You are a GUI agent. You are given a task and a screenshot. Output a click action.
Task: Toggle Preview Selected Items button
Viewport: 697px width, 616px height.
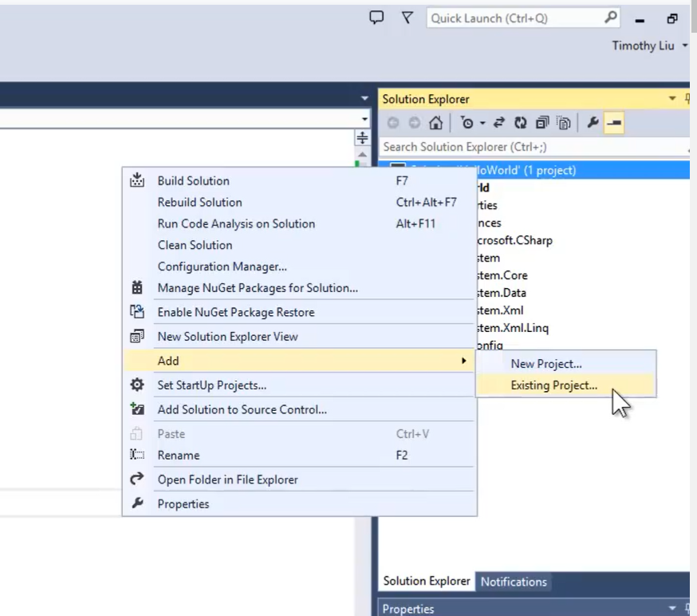point(614,123)
